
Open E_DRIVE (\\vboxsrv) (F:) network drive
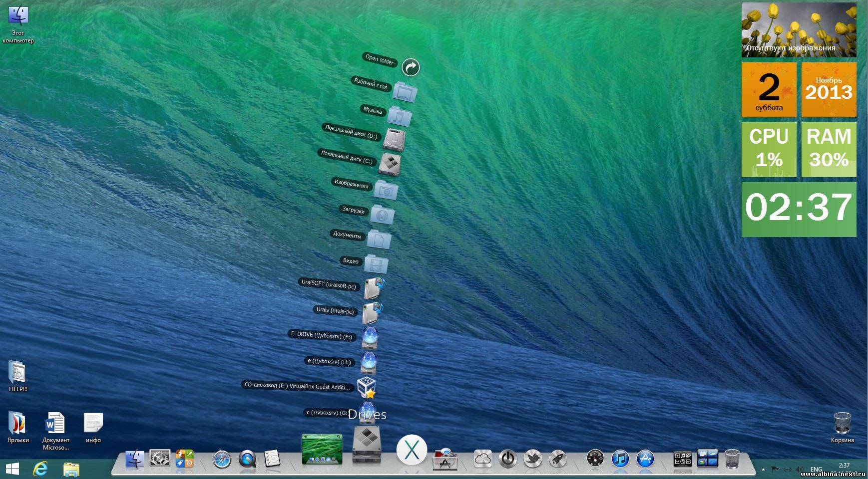pyautogui.click(x=370, y=338)
